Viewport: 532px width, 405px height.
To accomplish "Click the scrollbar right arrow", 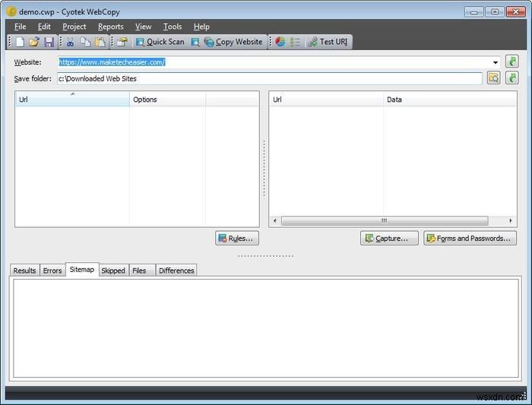I will pyautogui.click(x=510, y=221).
